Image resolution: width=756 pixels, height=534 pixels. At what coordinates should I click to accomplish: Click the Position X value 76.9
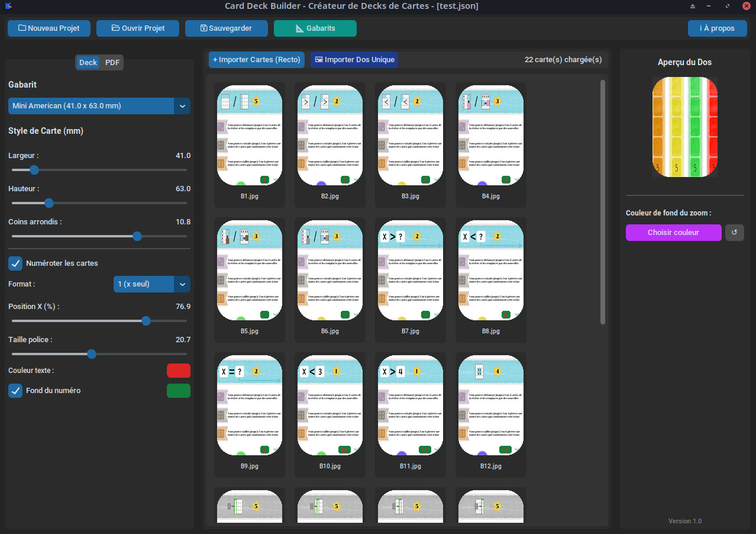coord(183,306)
